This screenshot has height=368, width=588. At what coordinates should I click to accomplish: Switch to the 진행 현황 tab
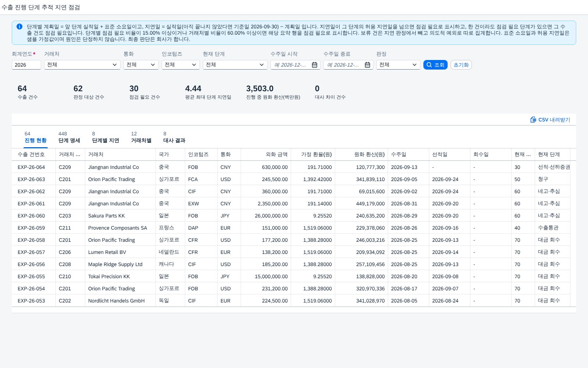point(36,137)
